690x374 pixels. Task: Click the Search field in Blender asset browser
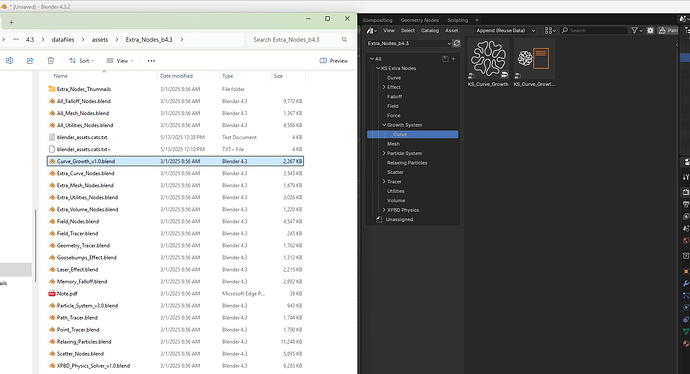(x=594, y=30)
